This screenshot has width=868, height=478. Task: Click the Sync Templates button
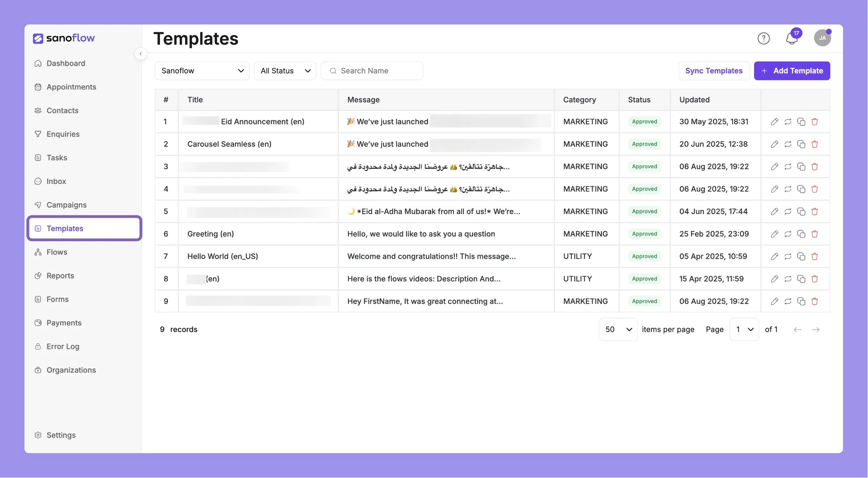coord(714,71)
